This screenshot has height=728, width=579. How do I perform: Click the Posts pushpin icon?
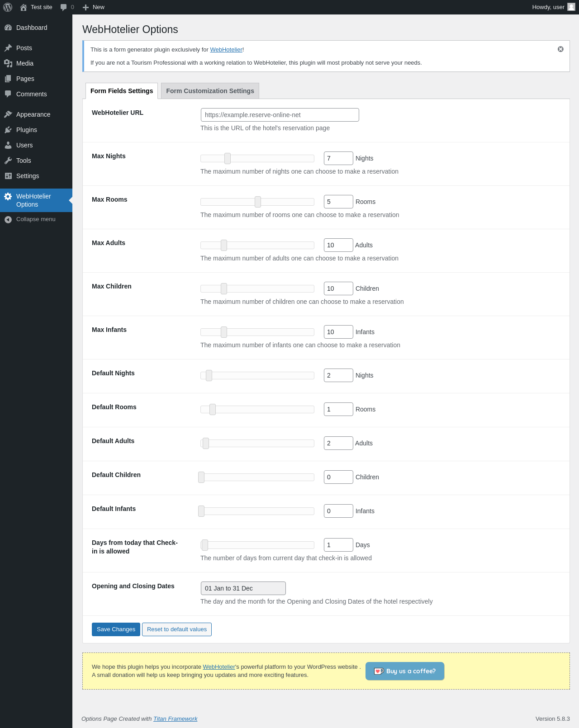pyautogui.click(x=8, y=48)
